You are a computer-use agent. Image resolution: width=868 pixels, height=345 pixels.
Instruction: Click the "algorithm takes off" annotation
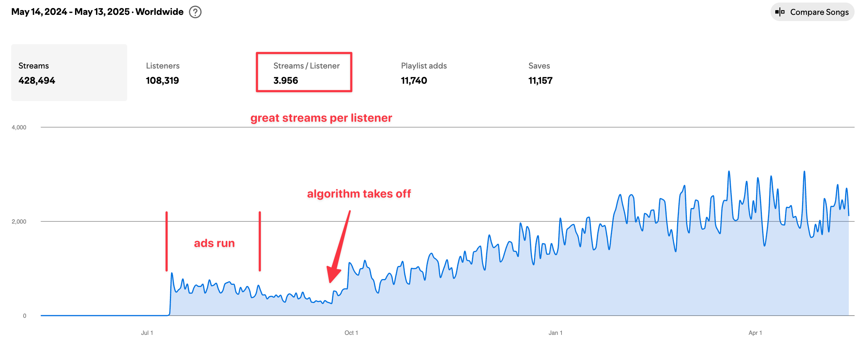click(359, 194)
